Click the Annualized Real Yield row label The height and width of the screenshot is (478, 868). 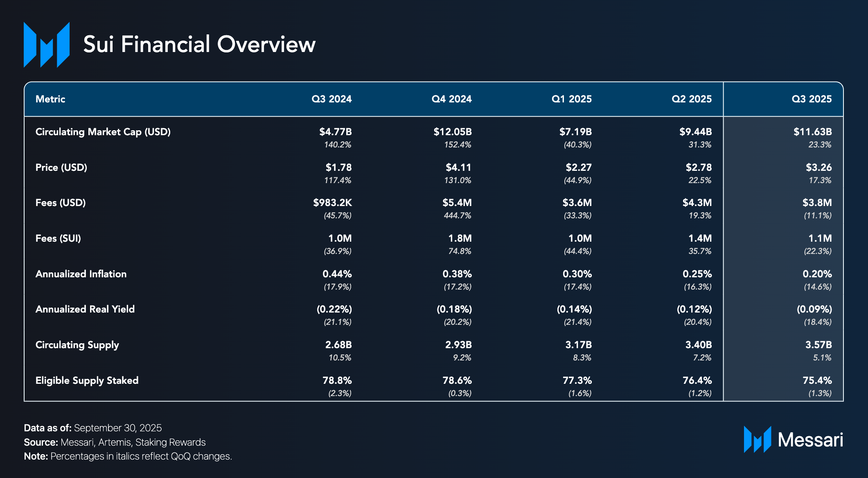[85, 309]
